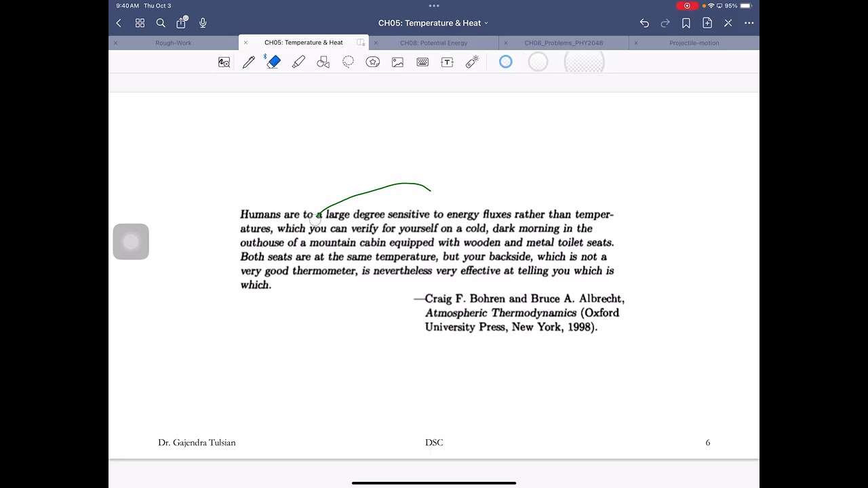Tap the floating AssistiveTouch button
868x488 pixels.
pyautogui.click(x=131, y=241)
